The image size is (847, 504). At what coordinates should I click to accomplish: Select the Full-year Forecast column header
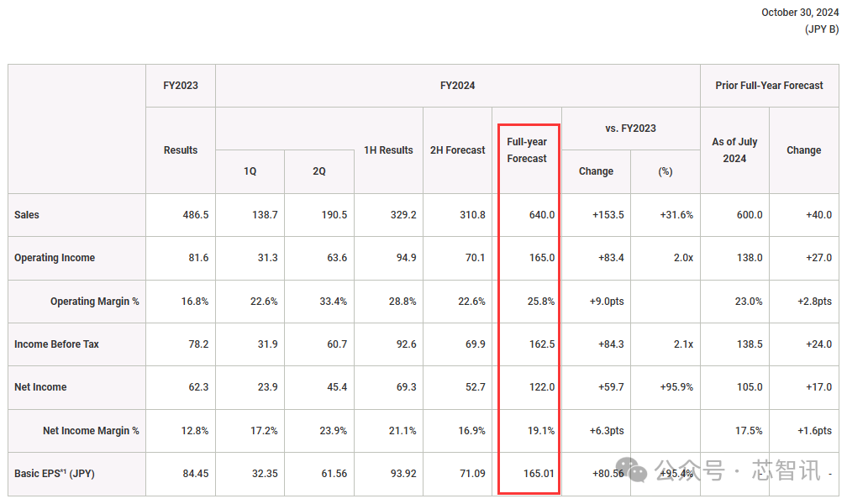pyautogui.click(x=527, y=150)
